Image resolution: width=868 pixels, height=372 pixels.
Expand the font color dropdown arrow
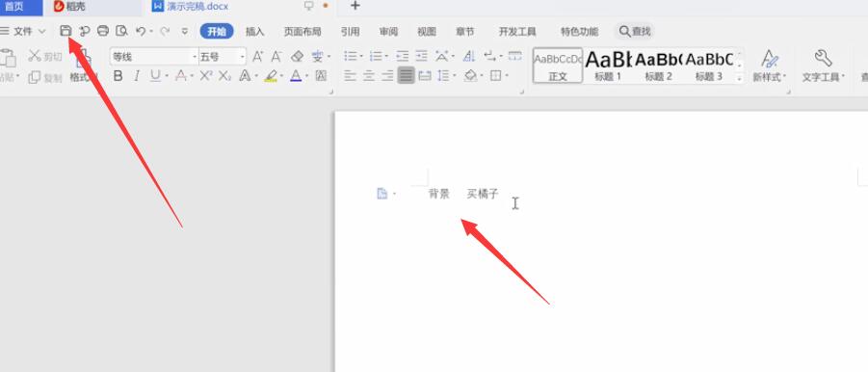click(306, 76)
